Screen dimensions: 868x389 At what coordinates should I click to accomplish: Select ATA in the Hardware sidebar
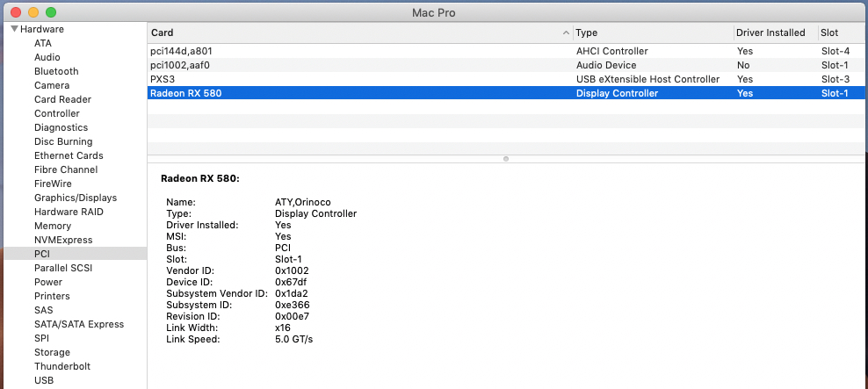43,43
